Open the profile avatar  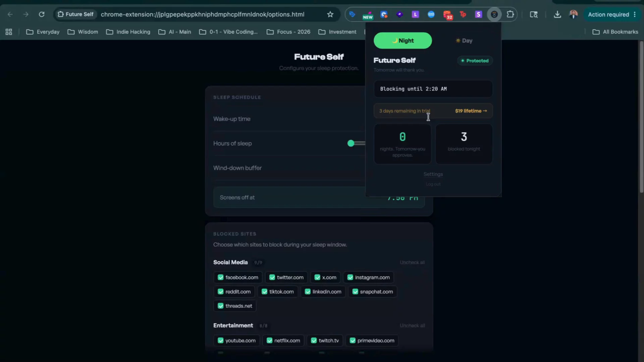574,14
